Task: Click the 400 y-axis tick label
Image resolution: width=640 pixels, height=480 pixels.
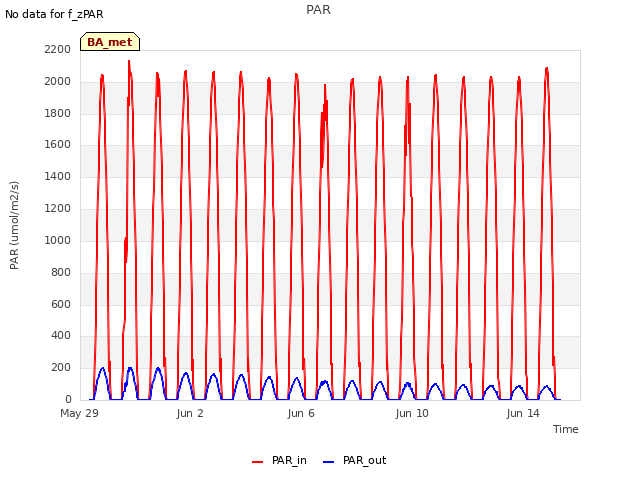Action: [61, 336]
